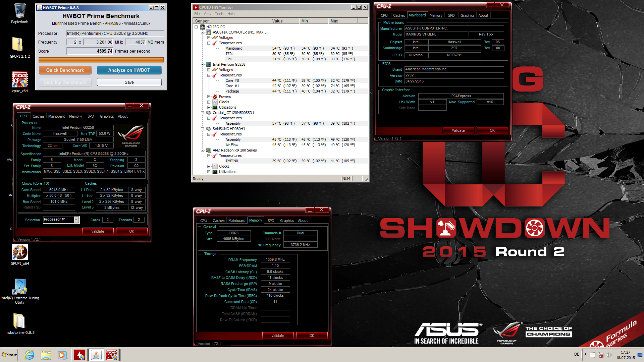Screen dimensions: 644x362
Task: Click the ASUSTeK motherboard node icon
Action: tap(209, 32)
